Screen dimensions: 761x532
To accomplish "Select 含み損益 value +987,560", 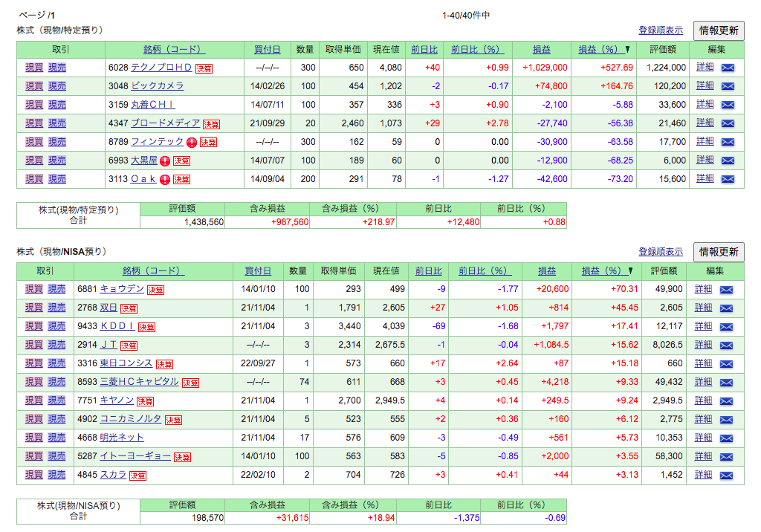I will tap(290, 222).
